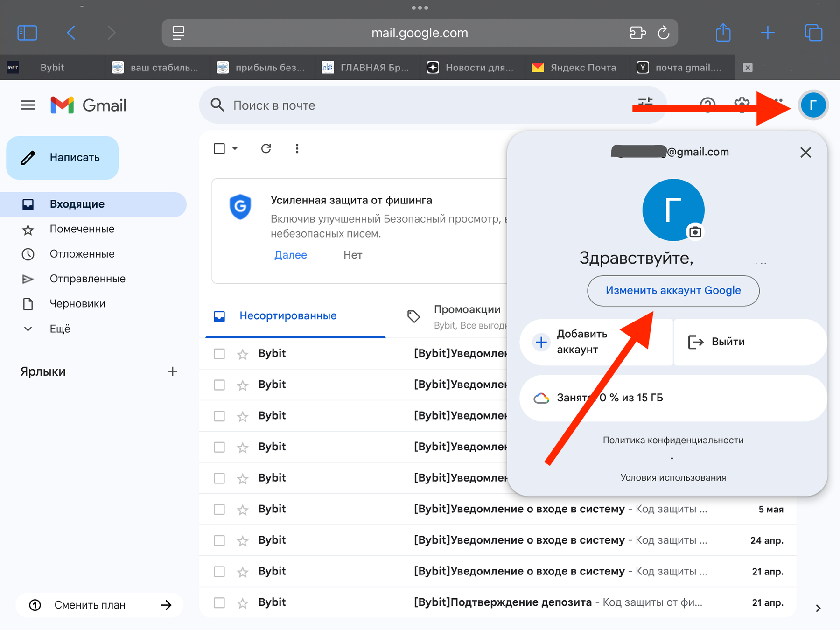Viewport: 840px width, 630px height.
Task: Switch to Несортированные tab
Action: pyautogui.click(x=295, y=316)
